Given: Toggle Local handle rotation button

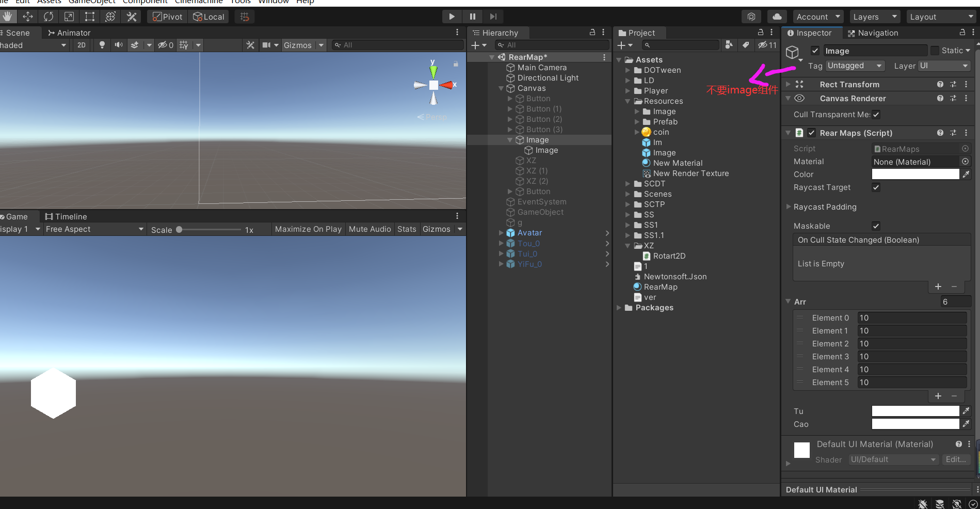Looking at the screenshot, I should click(208, 17).
